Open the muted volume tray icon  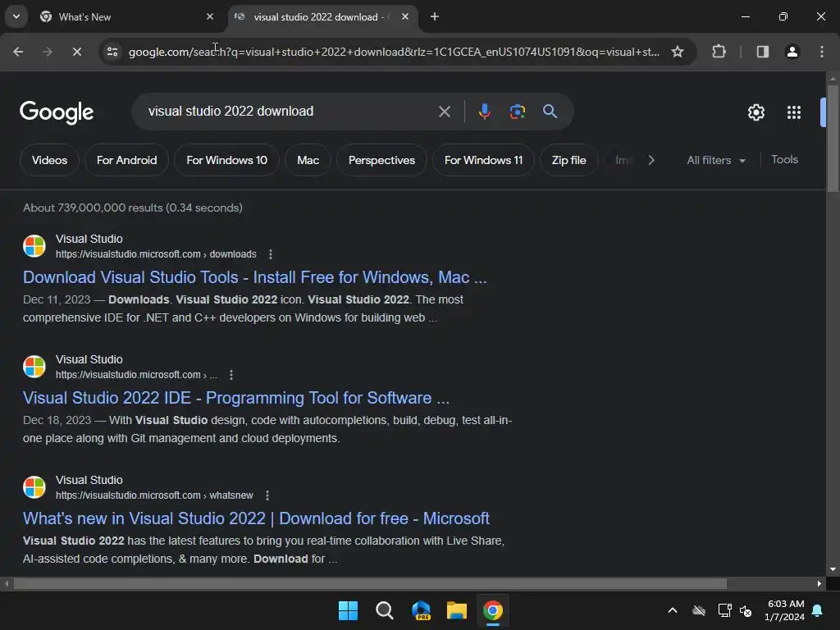745,610
